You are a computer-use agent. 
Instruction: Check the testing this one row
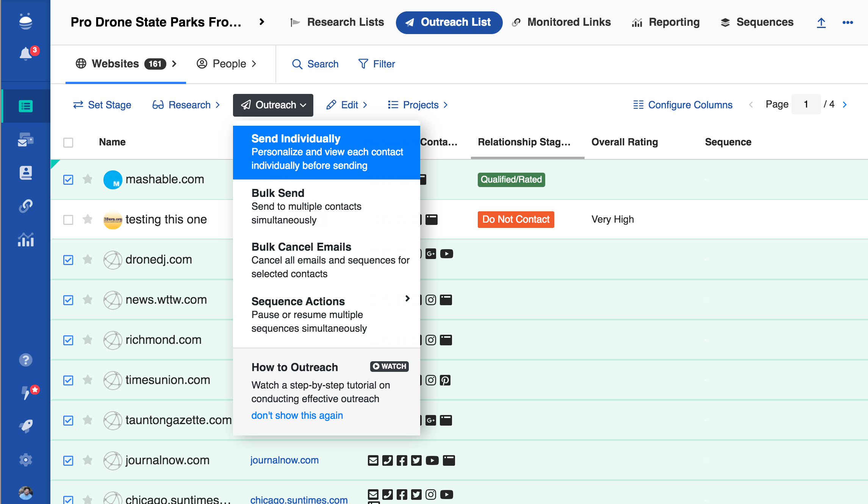pos(68,220)
